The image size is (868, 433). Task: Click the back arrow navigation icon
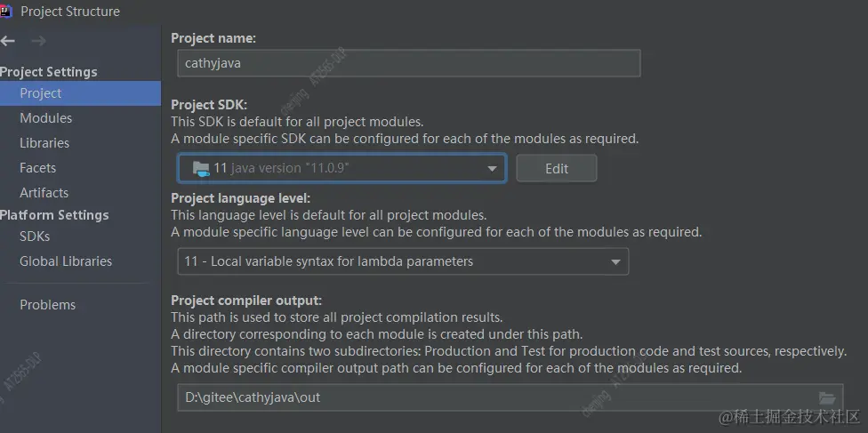[7, 41]
